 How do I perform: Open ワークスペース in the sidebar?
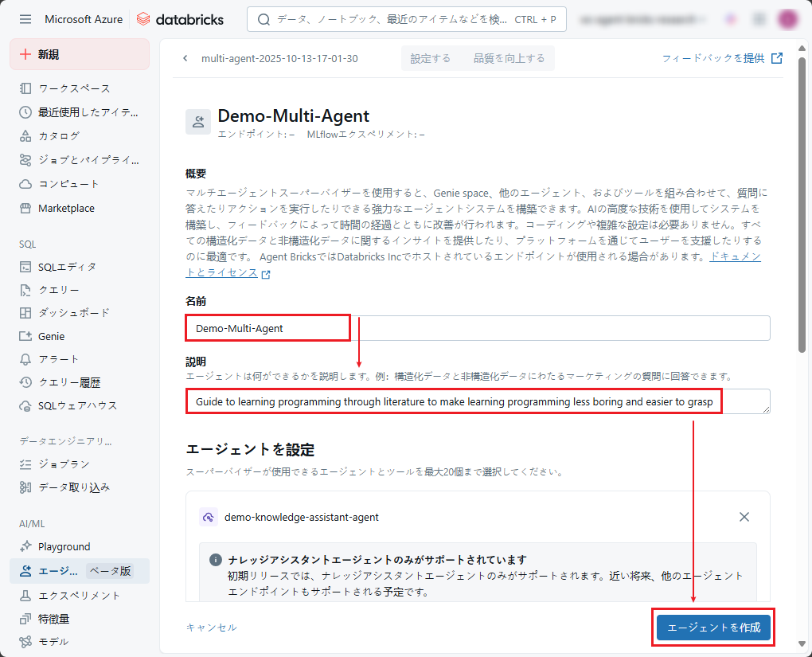[74, 88]
